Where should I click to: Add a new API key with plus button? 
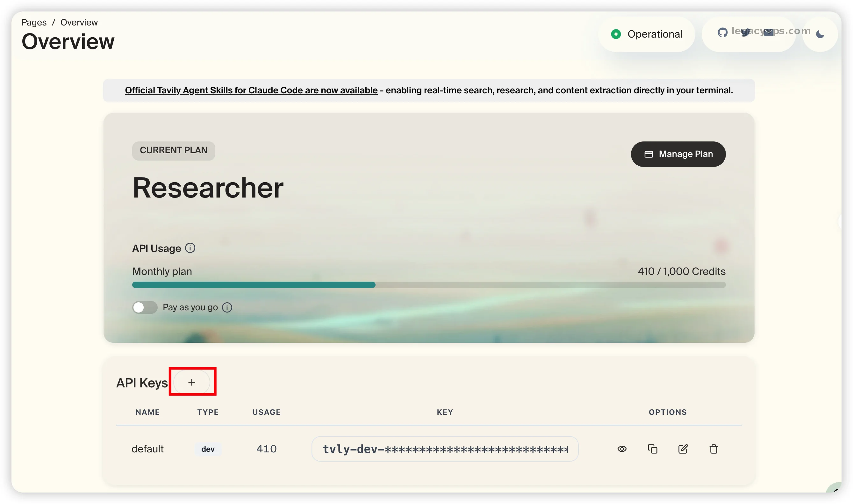[x=192, y=382]
